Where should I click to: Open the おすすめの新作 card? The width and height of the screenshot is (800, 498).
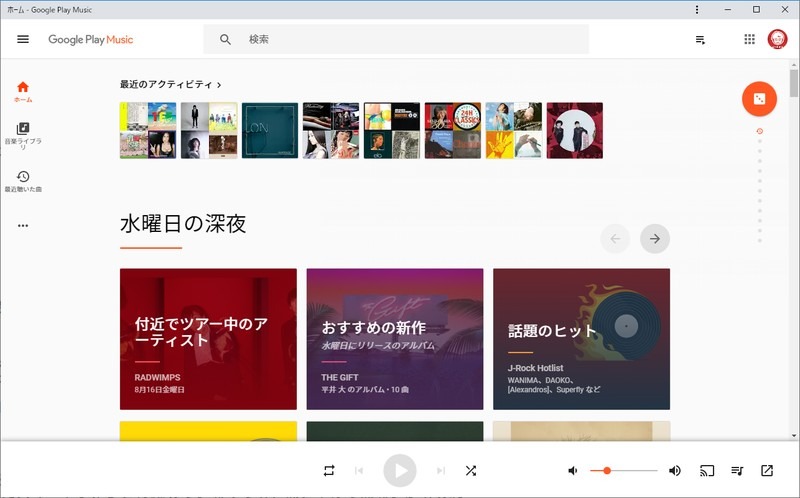[395, 339]
